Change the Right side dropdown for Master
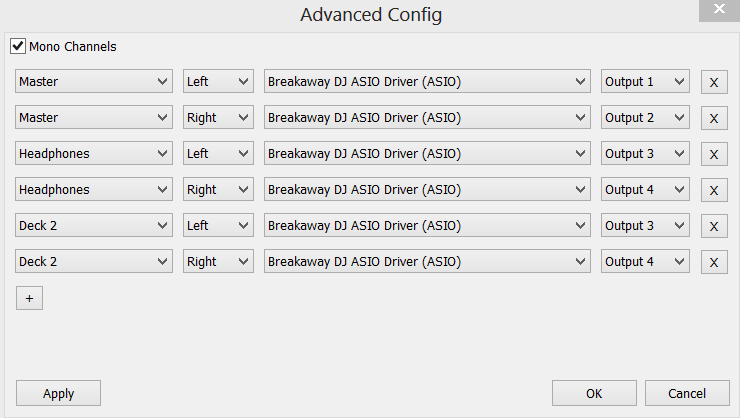 [x=218, y=118]
